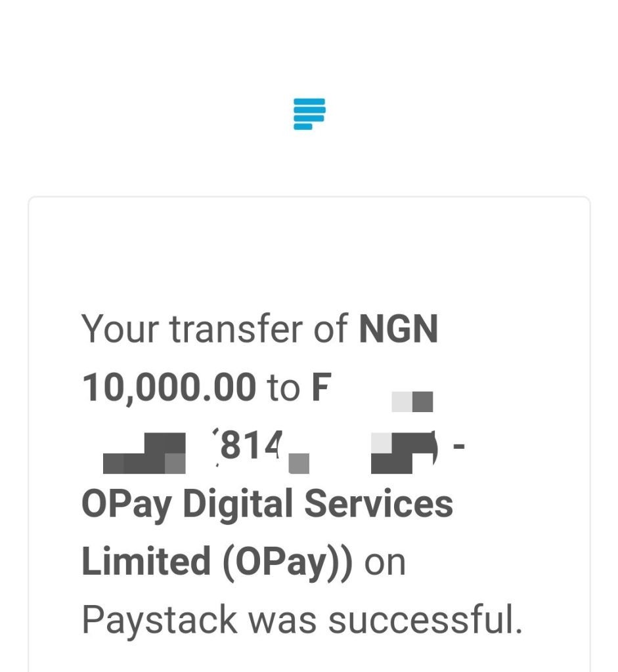Click the 'Limited (OPay))' text
618x672 pixels.
pyautogui.click(x=217, y=562)
